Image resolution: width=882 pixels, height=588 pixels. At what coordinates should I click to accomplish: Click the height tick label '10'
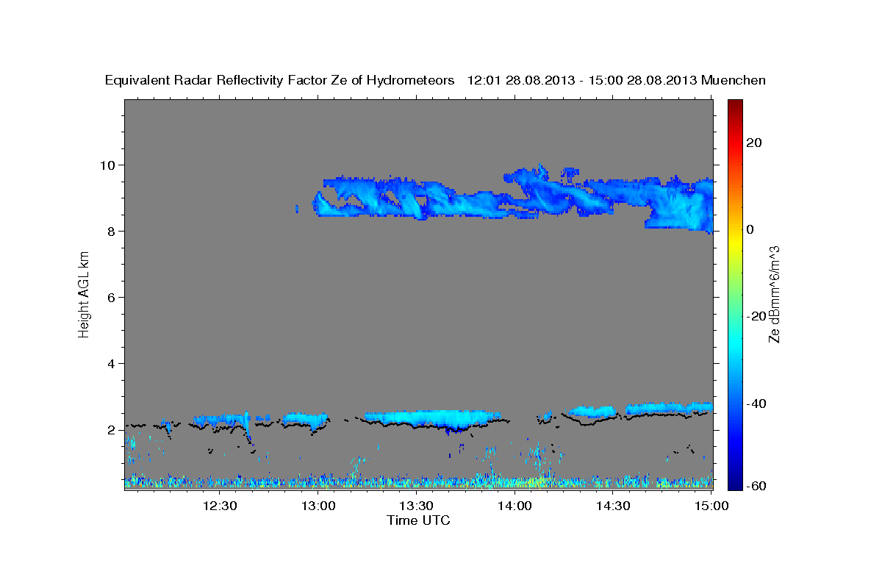click(108, 165)
